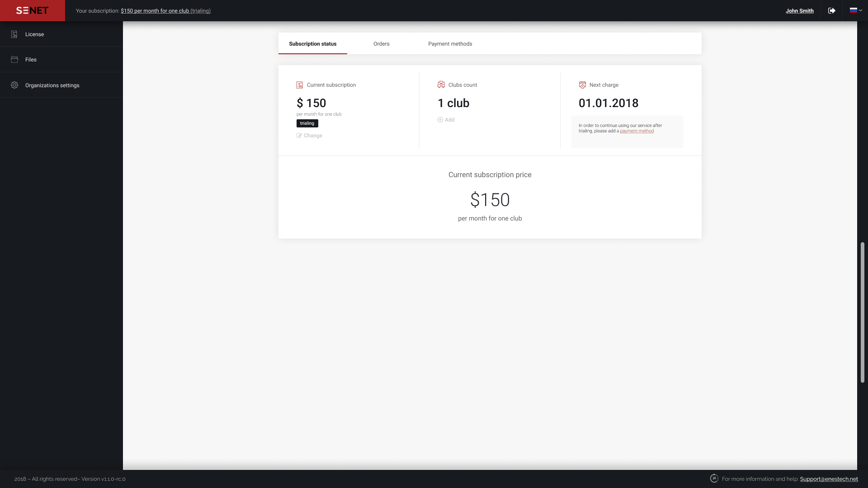Click the trialing status badge
The image size is (868, 488).
[x=307, y=123]
